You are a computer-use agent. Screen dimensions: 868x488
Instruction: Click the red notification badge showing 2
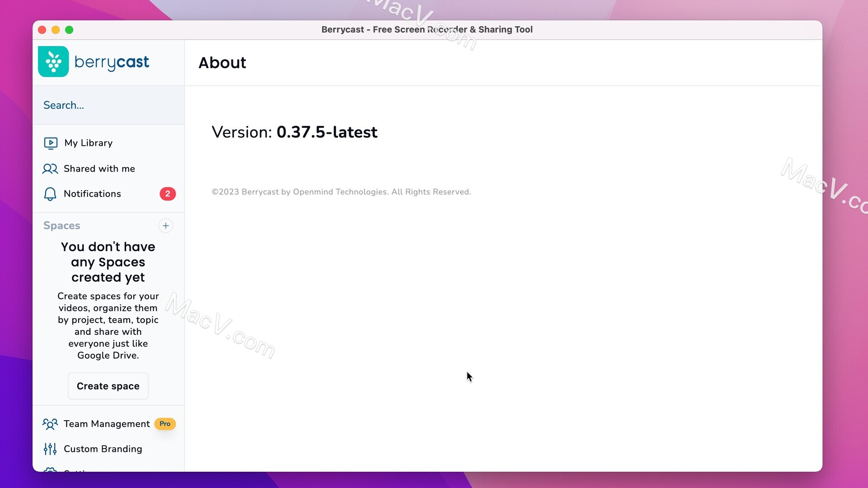(168, 194)
